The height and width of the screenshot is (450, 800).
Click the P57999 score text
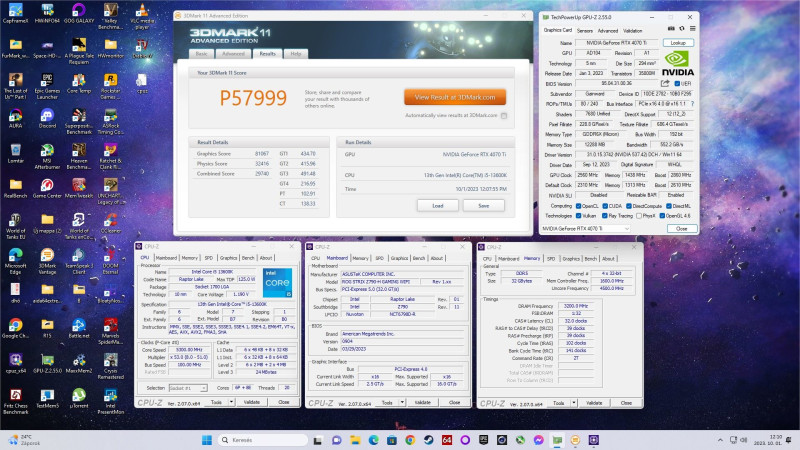pyautogui.click(x=253, y=97)
